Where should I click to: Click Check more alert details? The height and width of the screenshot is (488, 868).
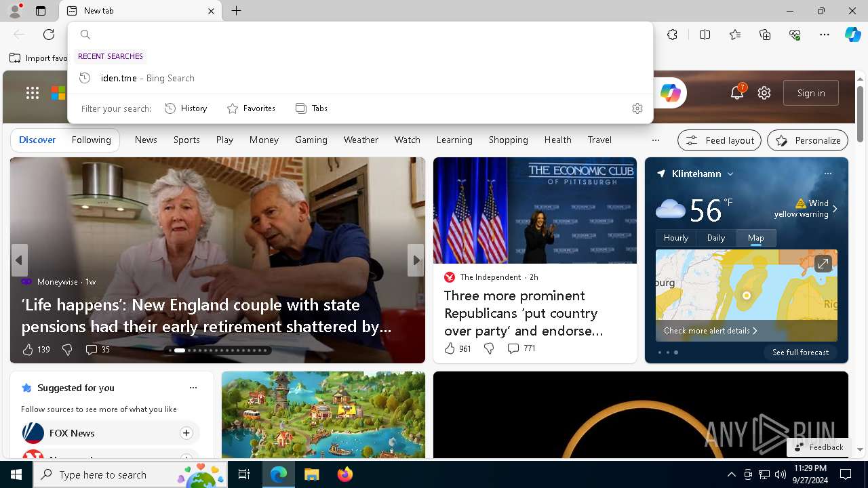point(710,331)
